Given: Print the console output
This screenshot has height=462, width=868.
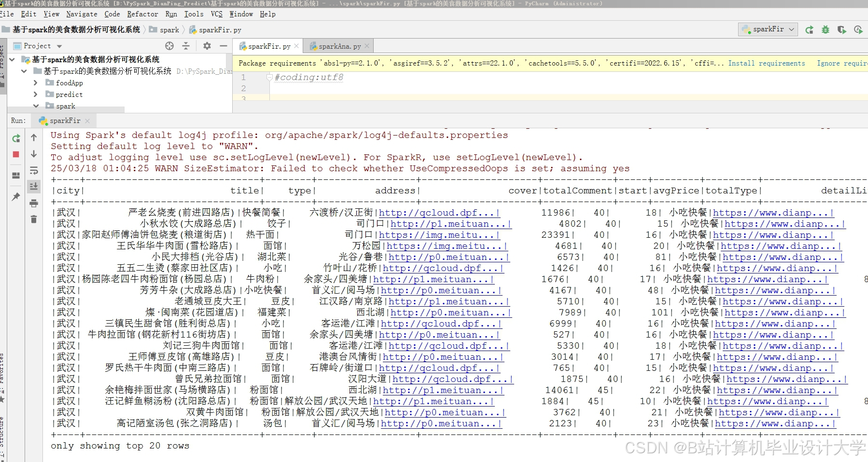Looking at the screenshot, I should pyautogui.click(x=34, y=203).
